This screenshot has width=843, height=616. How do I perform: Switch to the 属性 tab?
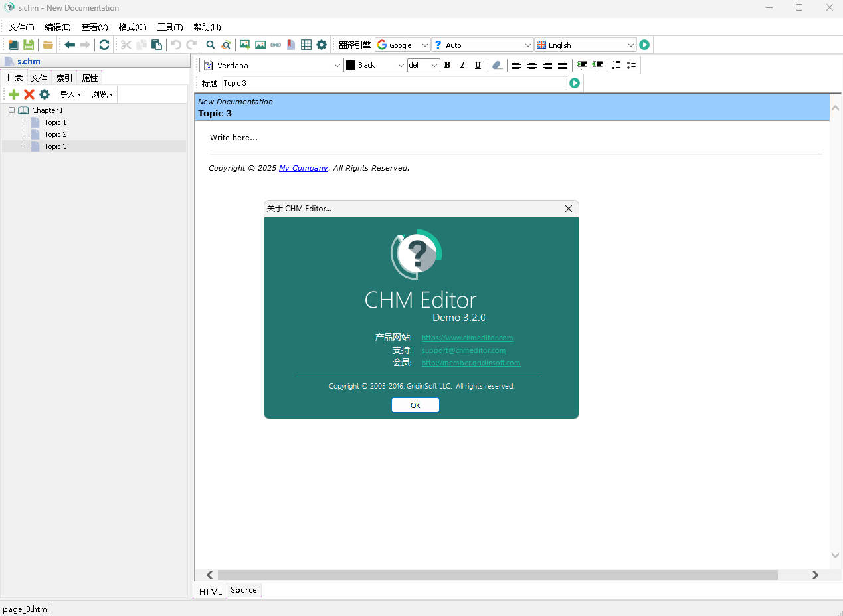(x=90, y=78)
